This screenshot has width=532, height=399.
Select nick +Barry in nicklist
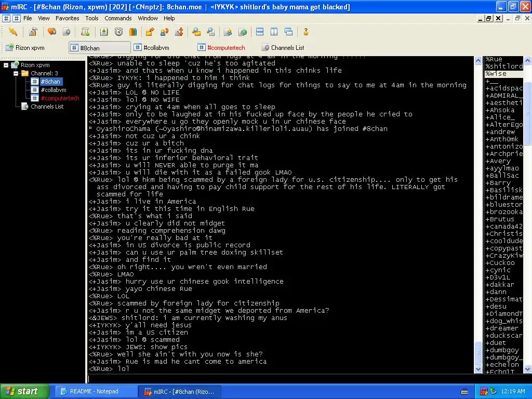click(x=498, y=182)
